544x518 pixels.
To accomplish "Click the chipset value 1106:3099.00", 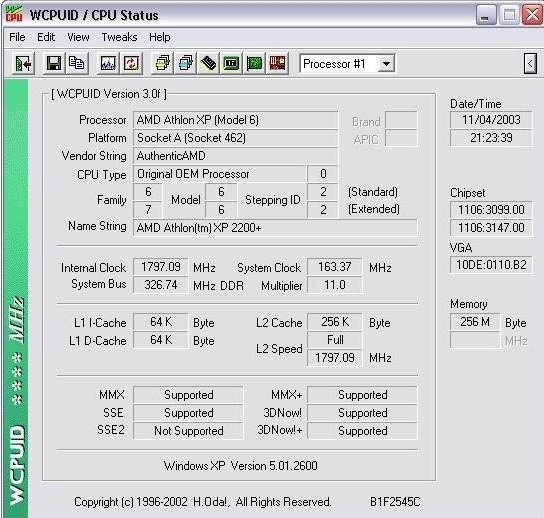I will 491,210.
